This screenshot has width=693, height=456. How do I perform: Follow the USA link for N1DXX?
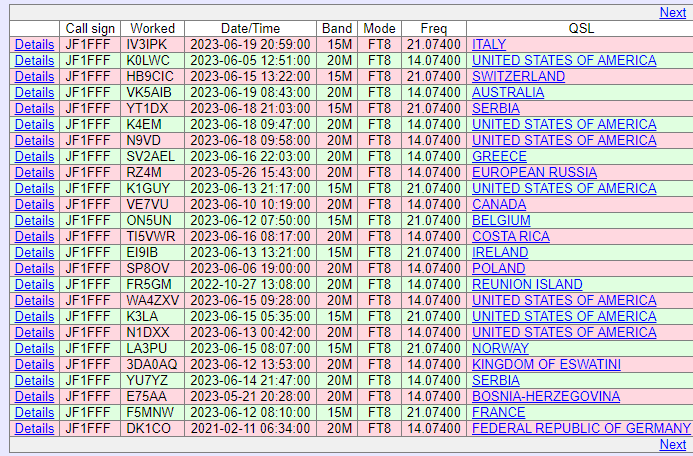coord(564,332)
